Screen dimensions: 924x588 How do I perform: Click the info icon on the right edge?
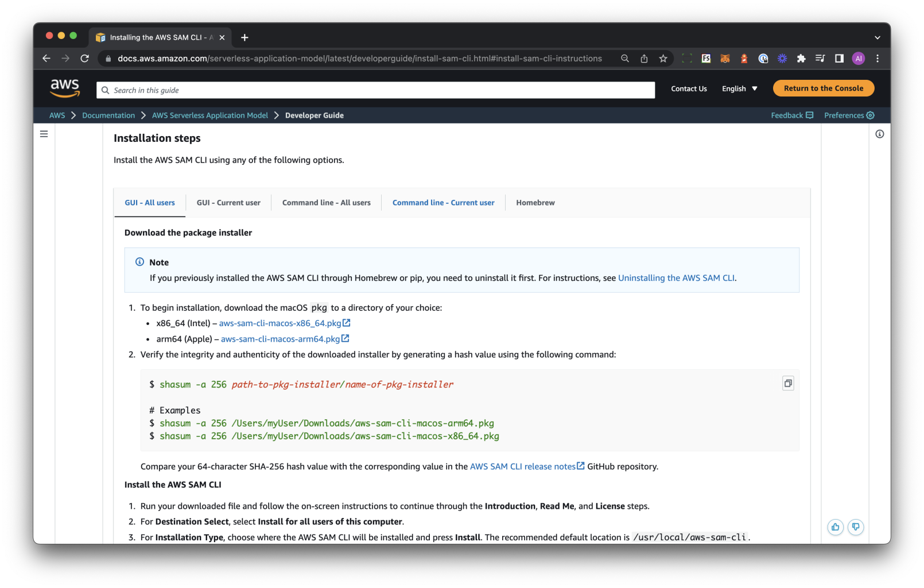[880, 134]
